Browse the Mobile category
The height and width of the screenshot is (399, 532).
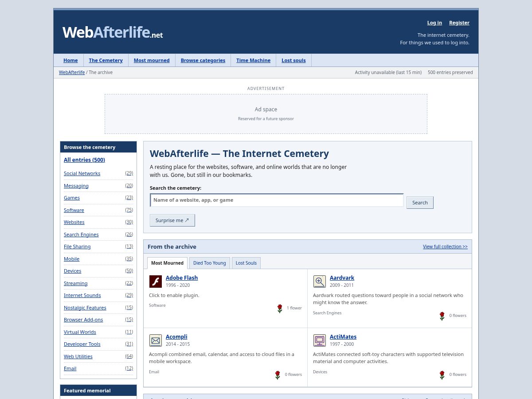(x=72, y=259)
